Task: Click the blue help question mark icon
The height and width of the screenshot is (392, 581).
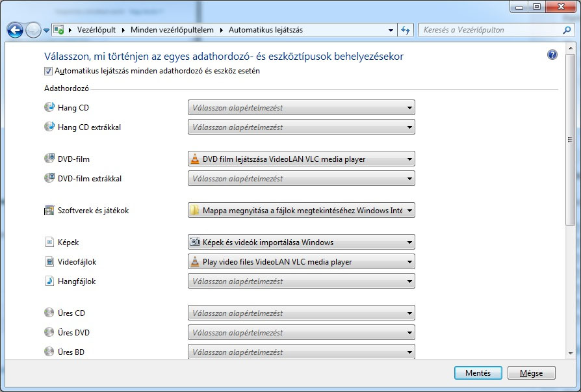Action: (x=552, y=55)
